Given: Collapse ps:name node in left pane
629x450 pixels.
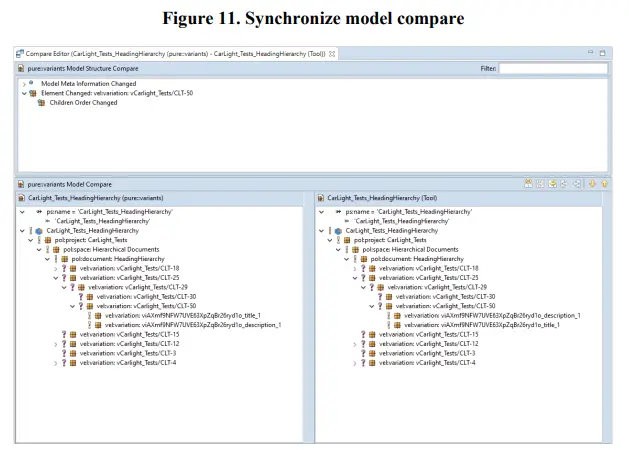Looking at the screenshot, I should (22, 212).
